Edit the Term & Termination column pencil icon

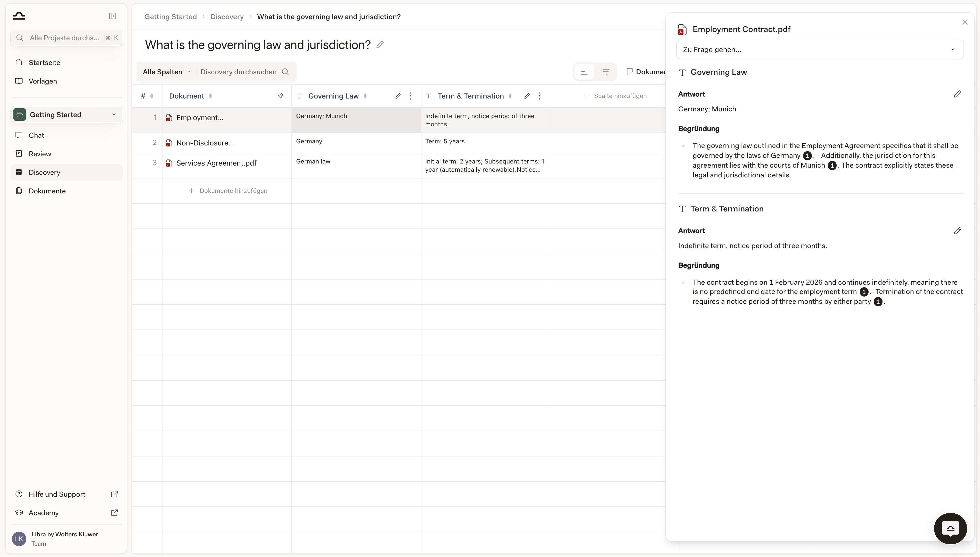[x=527, y=96]
